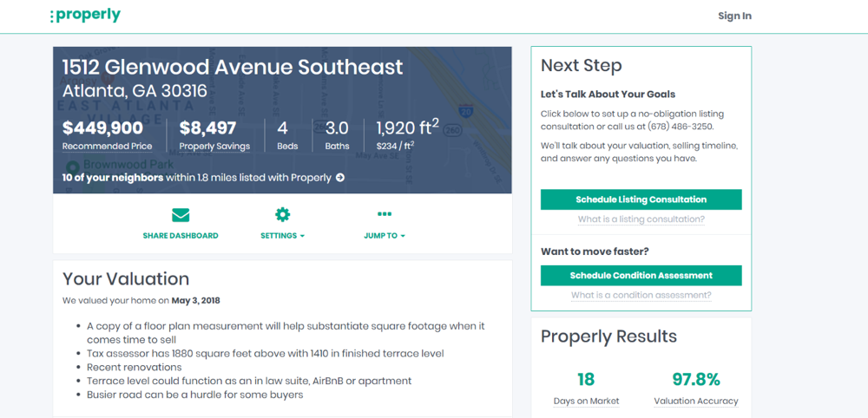868x418 pixels.
Task: Click arrow icon next to neighbors listed
Action: coord(340,178)
